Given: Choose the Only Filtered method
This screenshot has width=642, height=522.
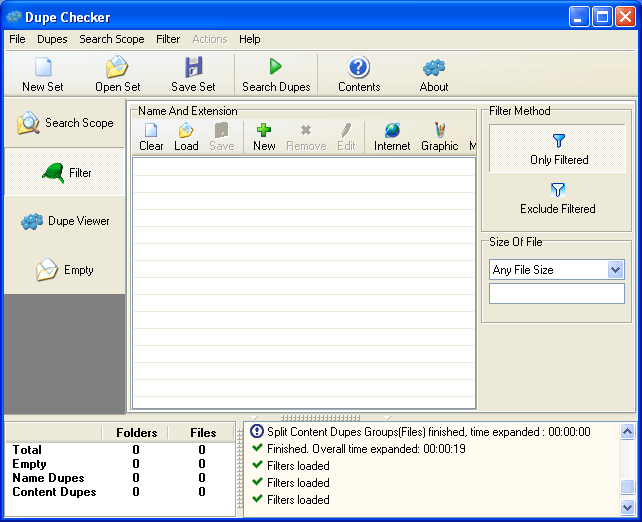Looking at the screenshot, I should 557,149.
